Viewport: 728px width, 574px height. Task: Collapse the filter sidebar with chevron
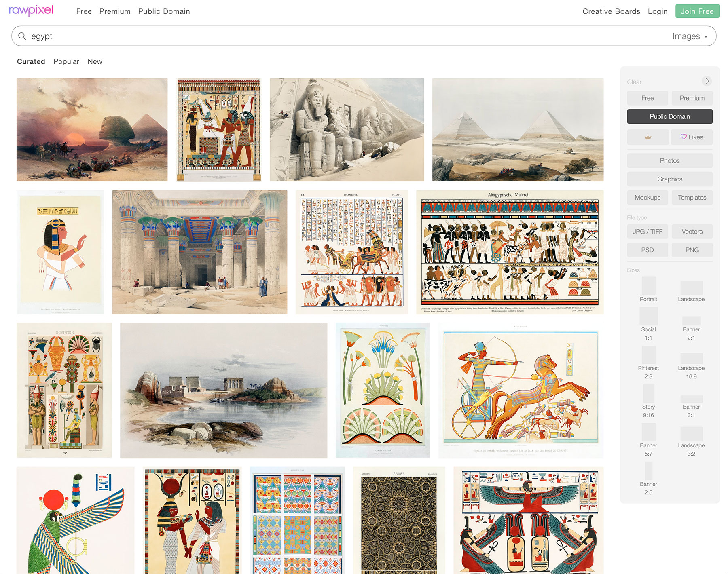[x=707, y=81]
